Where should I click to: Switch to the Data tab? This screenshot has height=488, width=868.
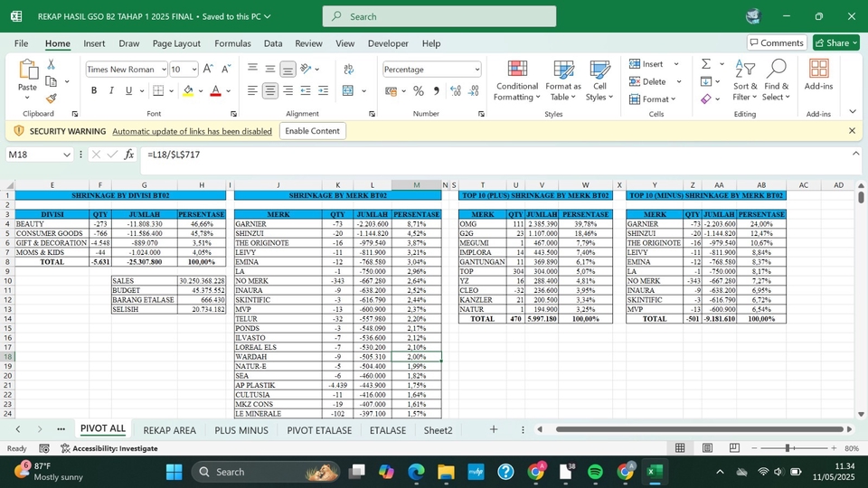(x=273, y=43)
